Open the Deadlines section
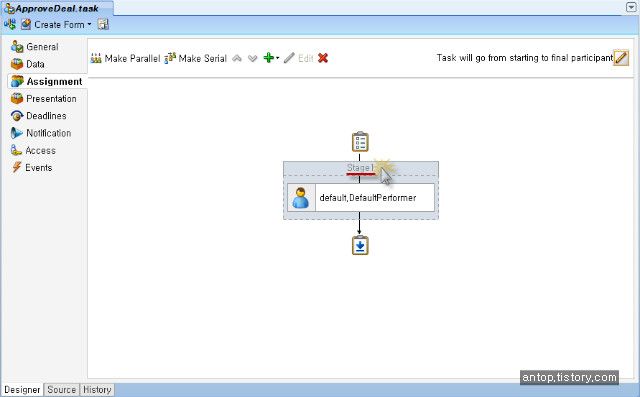The width and height of the screenshot is (640, 397). 39,116
